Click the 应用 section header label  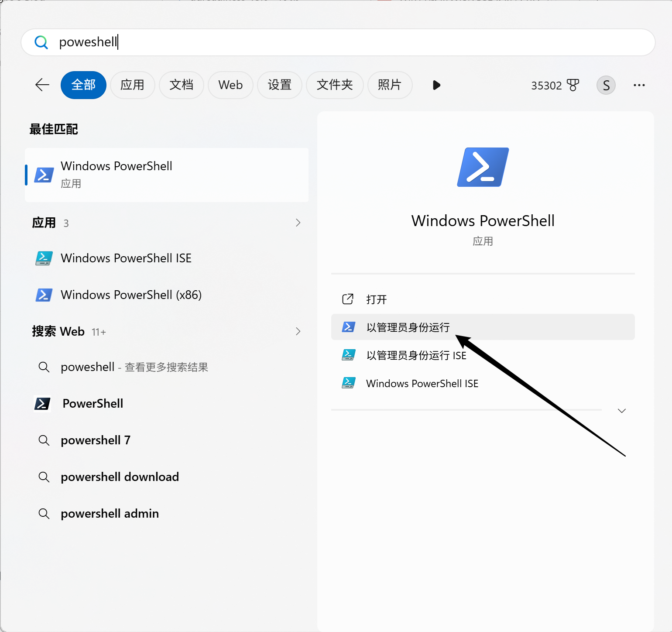(x=44, y=223)
